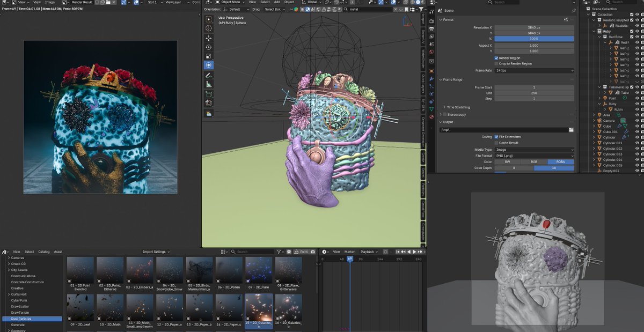
Task: Open the Format panel presets icon
Action: [x=566, y=19]
